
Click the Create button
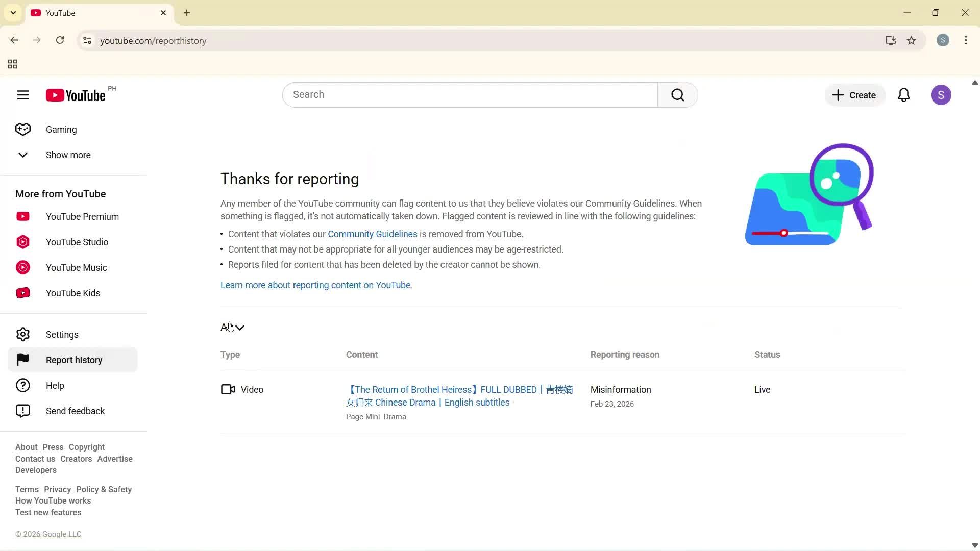pyautogui.click(x=854, y=95)
